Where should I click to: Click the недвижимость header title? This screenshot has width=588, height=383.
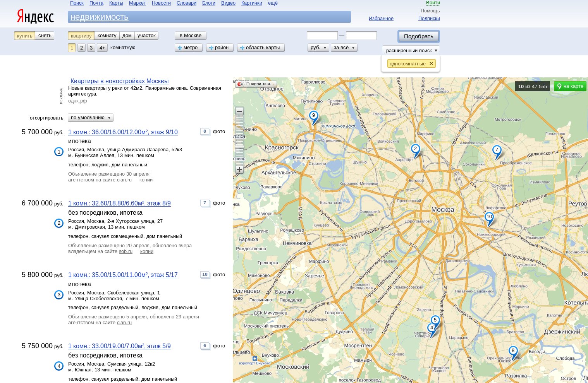coord(99,17)
